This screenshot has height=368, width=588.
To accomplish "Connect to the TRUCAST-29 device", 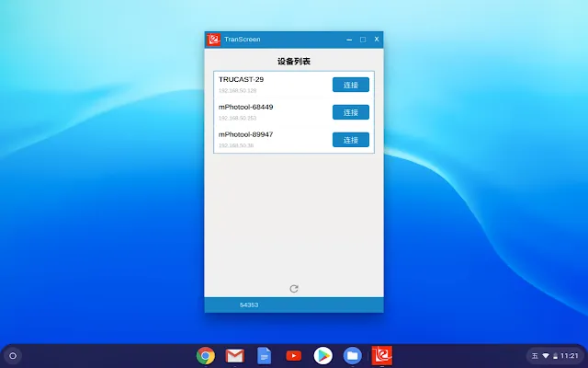I will 351,85.
